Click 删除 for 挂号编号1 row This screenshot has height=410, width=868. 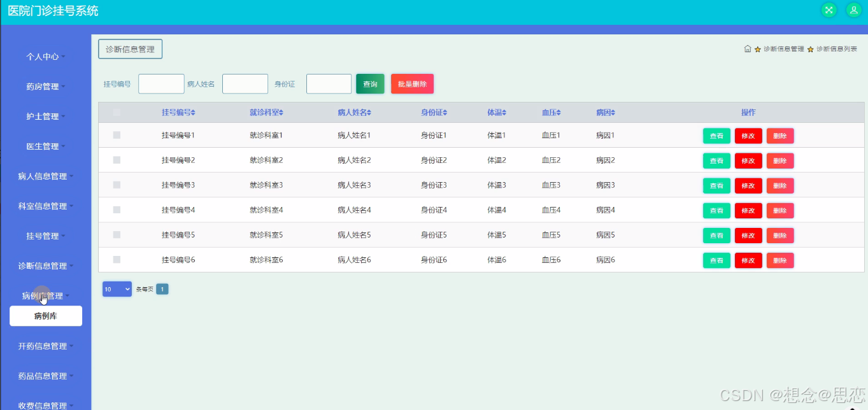[x=780, y=136]
